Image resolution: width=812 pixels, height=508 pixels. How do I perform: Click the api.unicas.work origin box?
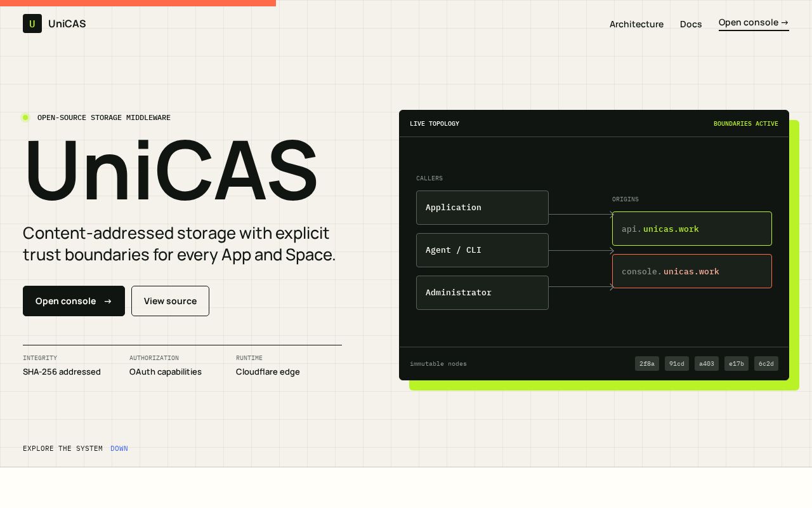click(x=692, y=229)
